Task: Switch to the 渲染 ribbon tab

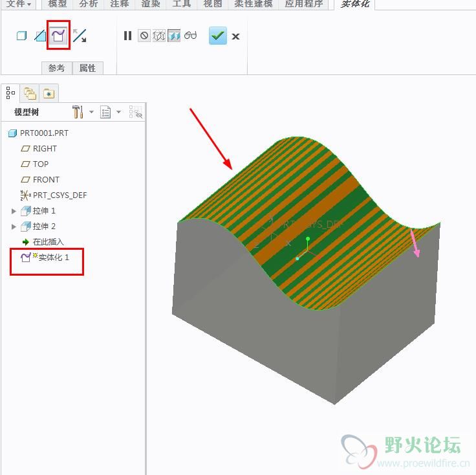Action: (150, 5)
